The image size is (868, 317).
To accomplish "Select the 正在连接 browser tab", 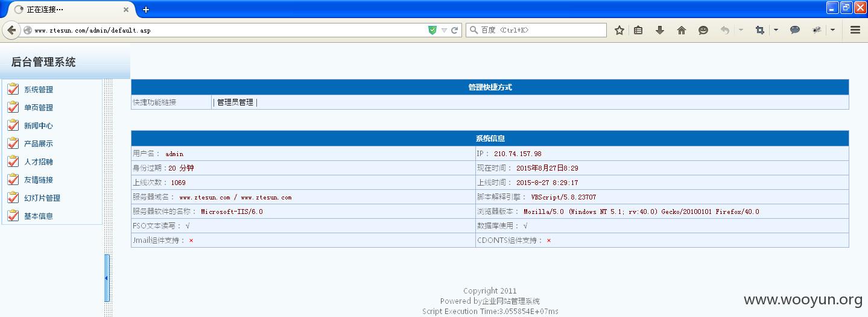I will click(71, 10).
